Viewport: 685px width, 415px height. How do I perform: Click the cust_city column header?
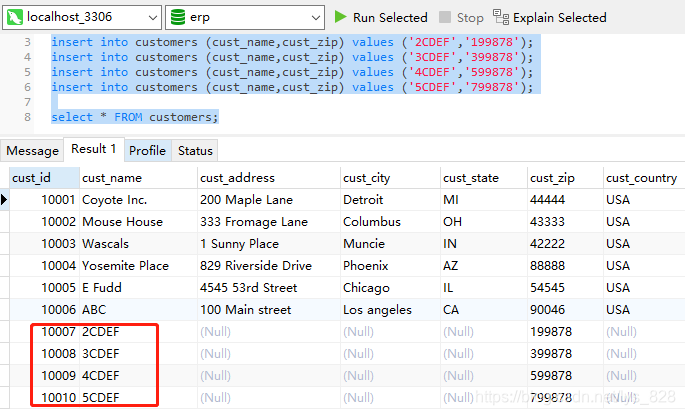(x=390, y=178)
